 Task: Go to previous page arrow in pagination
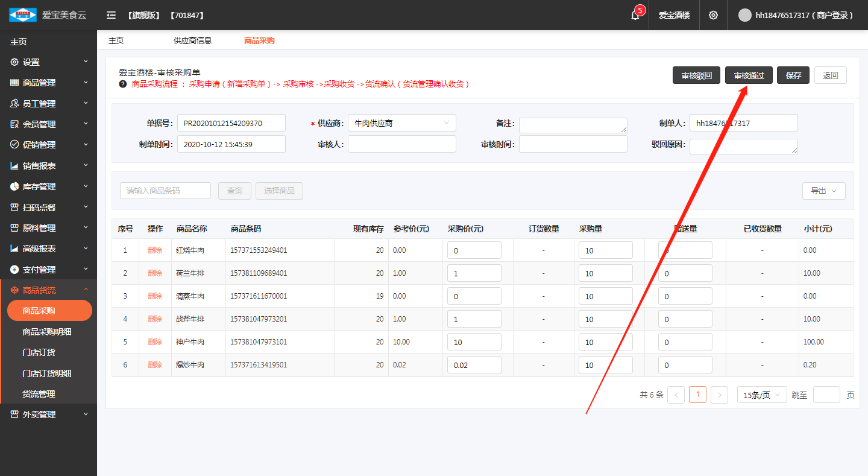pos(676,395)
